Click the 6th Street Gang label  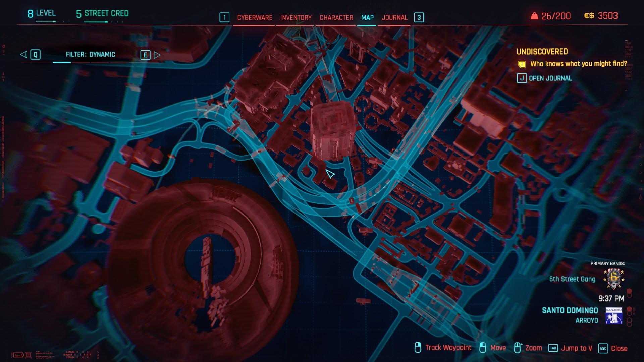point(572,279)
